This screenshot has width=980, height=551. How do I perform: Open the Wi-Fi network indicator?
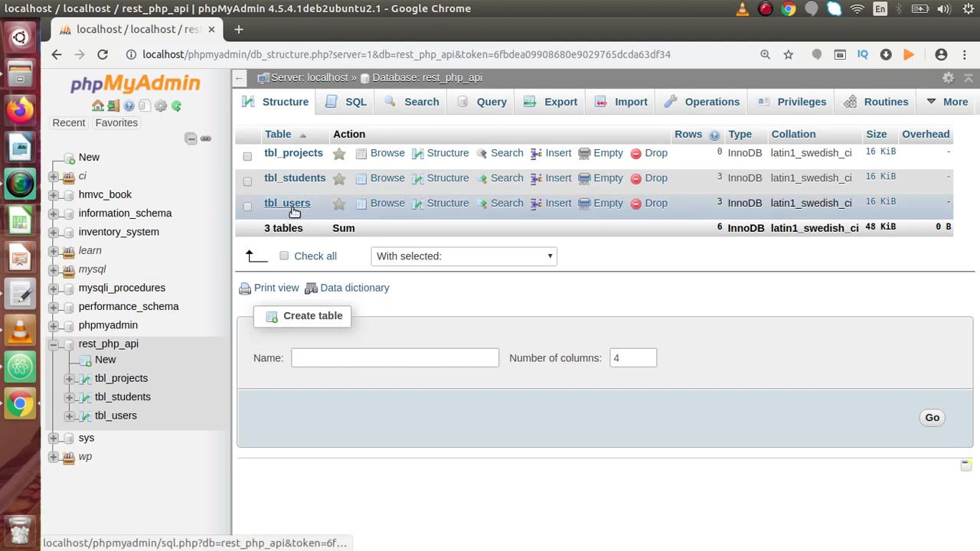coord(857,9)
